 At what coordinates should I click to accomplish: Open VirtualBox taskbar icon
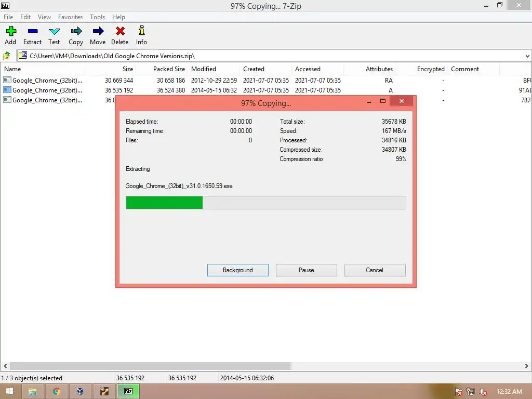tap(80, 392)
